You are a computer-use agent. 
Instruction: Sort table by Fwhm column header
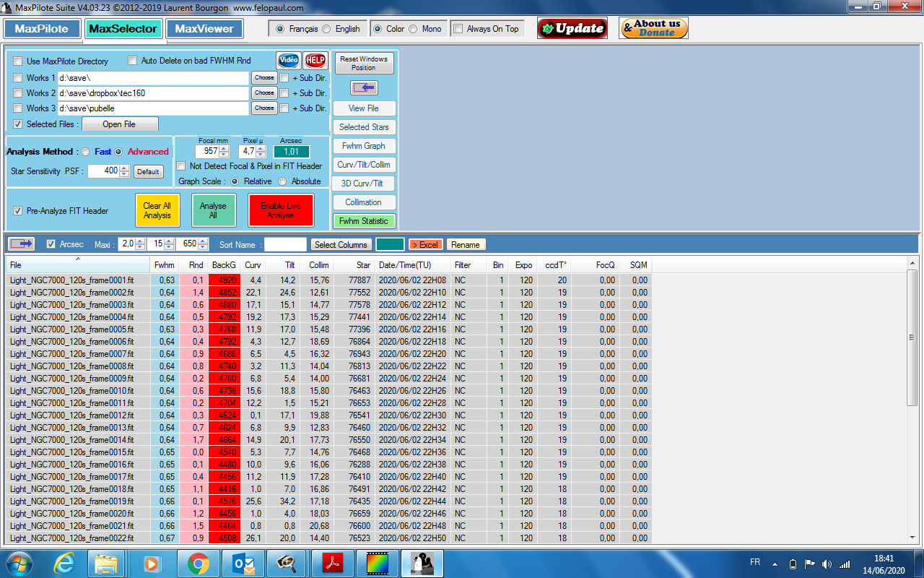(x=164, y=265)
